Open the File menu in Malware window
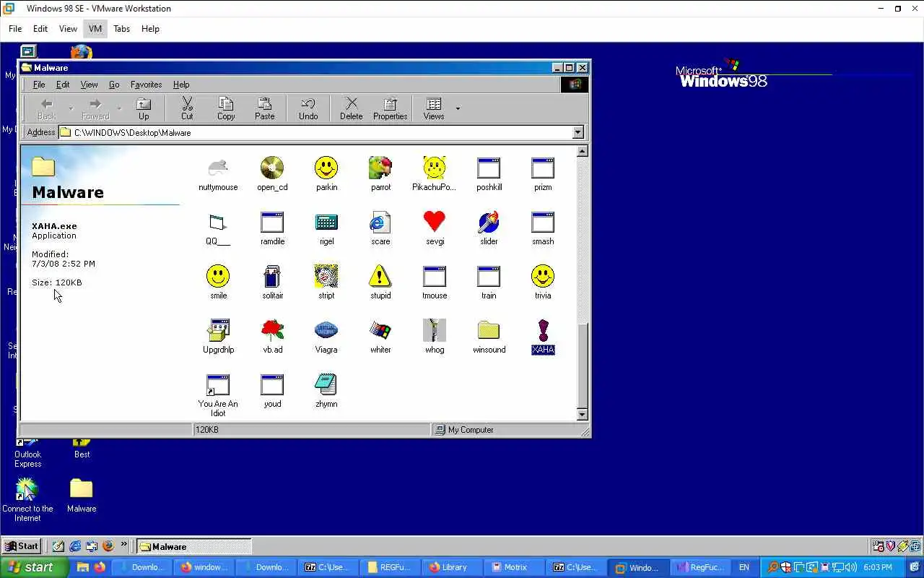This screenshot has width=924, height=578. click(x=39, y=85)
